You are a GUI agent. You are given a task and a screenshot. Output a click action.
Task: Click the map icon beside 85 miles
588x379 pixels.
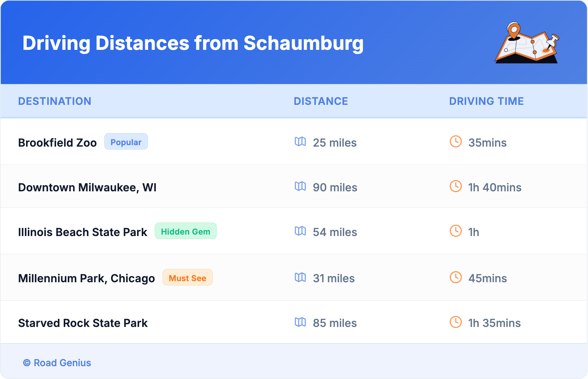300,322
